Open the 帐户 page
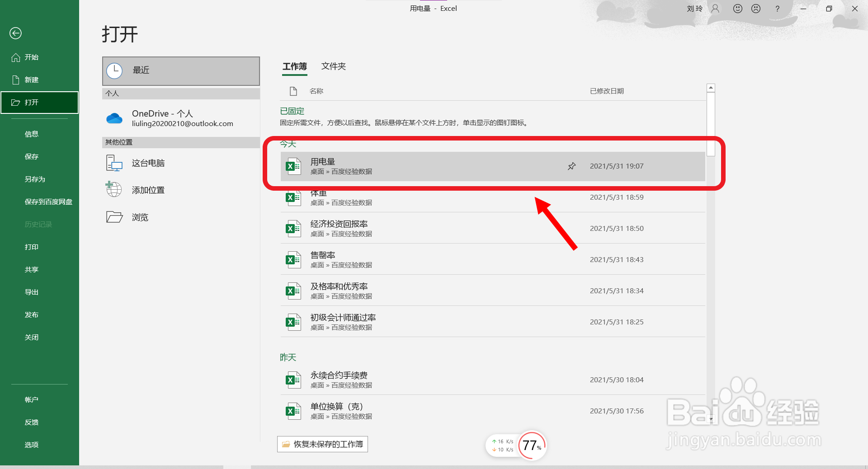Viewport: 868px width, 469px height. point(39,400)
